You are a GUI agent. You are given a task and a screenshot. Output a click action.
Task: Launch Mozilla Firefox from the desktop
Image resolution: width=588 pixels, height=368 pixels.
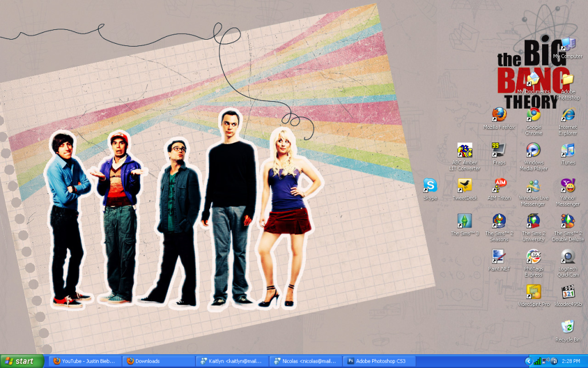click(x=499, y=118)
